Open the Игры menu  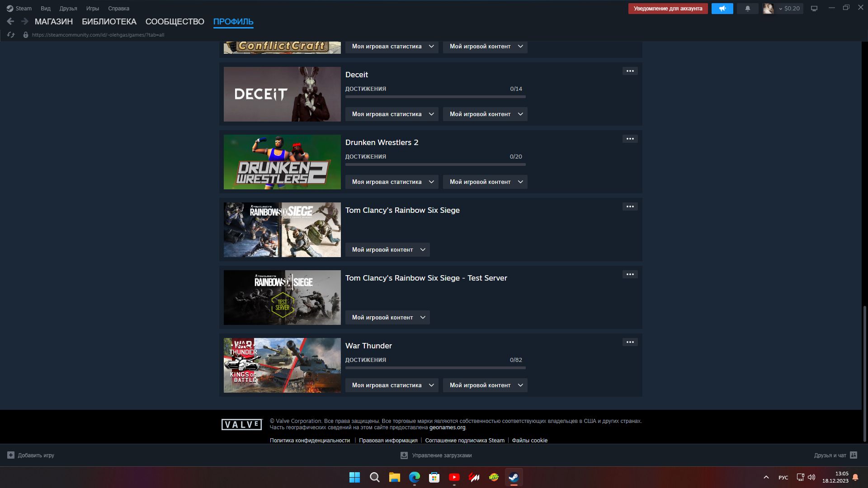tap(93, 9)
